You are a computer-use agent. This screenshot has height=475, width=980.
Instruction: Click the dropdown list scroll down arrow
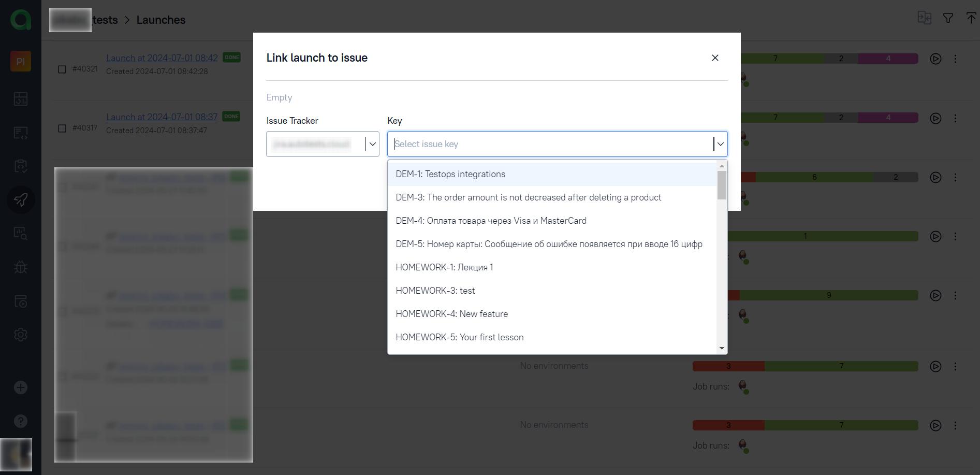click(x=722, y=348)
